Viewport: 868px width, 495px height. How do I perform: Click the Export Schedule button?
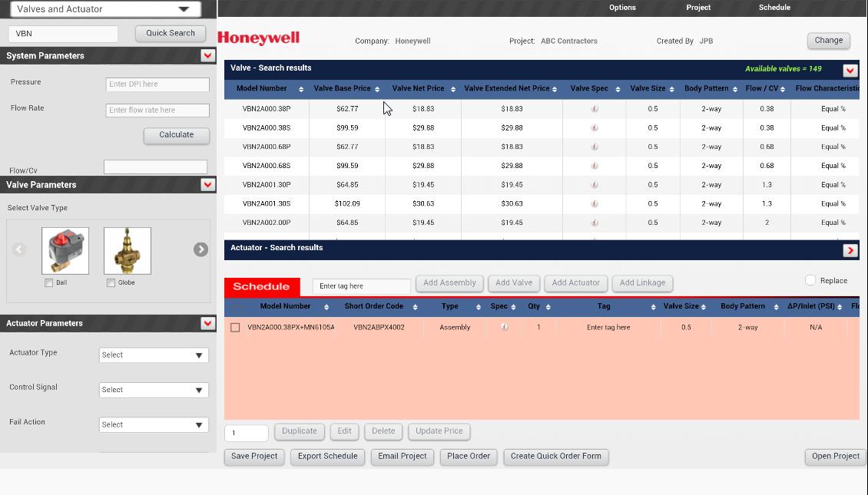pos(327,456)
